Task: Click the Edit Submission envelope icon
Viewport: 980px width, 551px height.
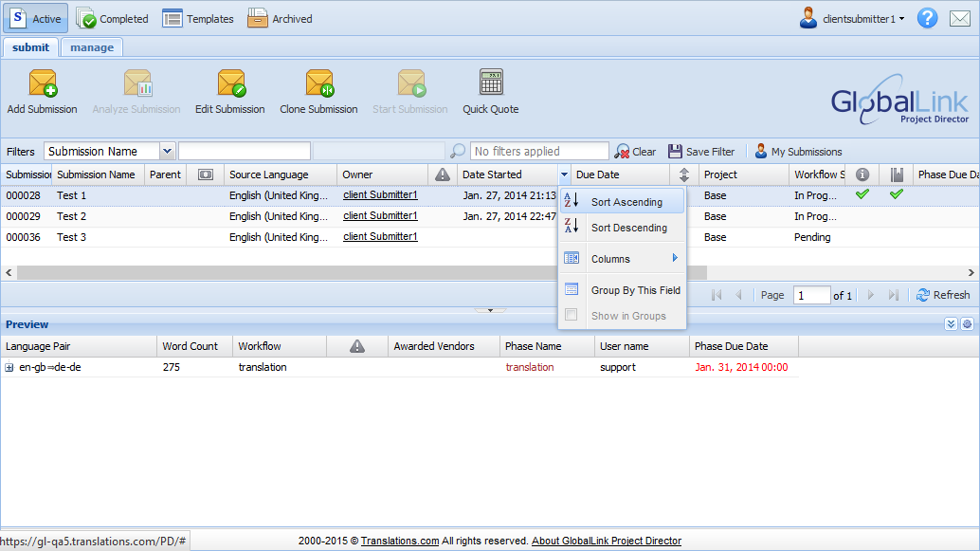Action: tap(230, 83)
